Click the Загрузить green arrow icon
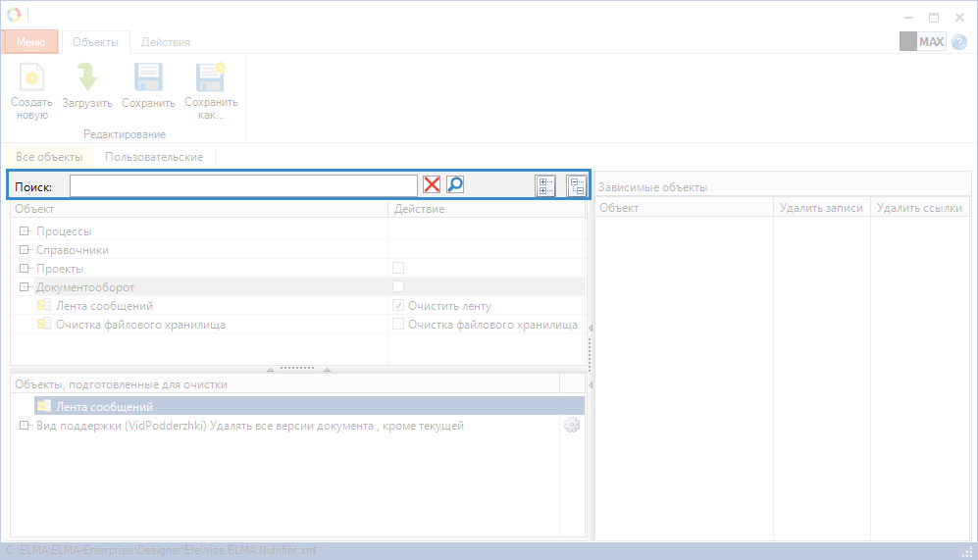 point(86,77)
